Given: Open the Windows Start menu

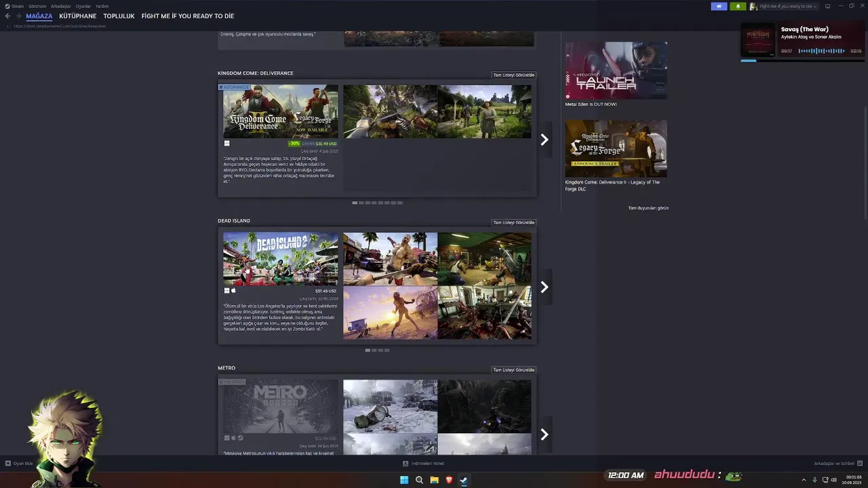Looking at the screenshot, I should (404, 480).
